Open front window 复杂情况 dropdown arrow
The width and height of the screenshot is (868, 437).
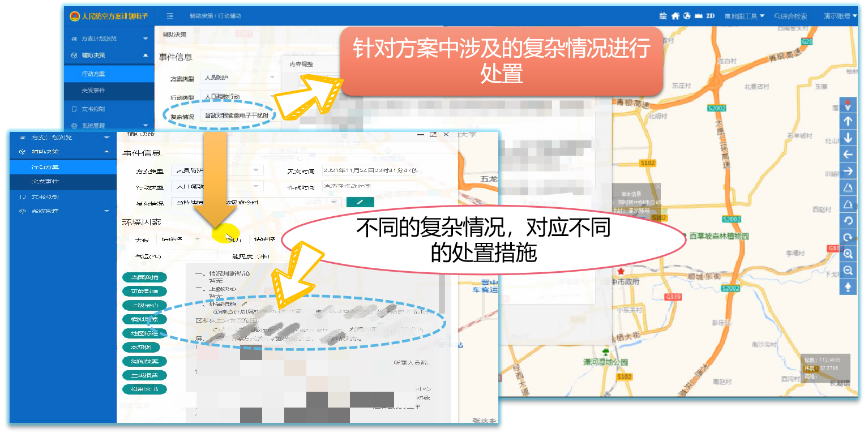click(335, 202)
